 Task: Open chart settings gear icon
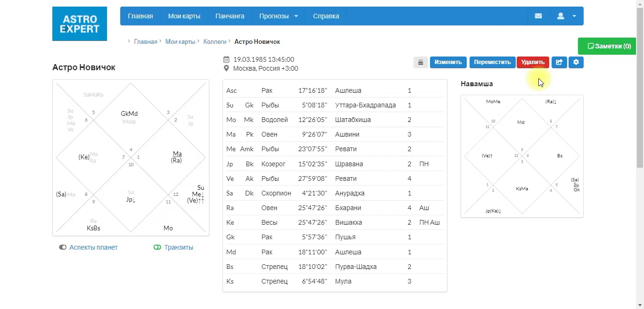pyautogui.click(x=576, y=62)
